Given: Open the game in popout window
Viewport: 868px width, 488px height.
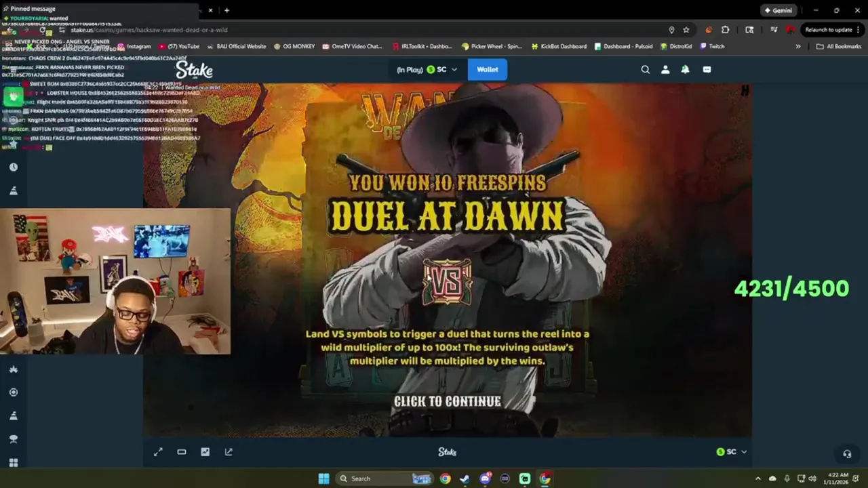Looking at the screenshot, I should point(229,452).
